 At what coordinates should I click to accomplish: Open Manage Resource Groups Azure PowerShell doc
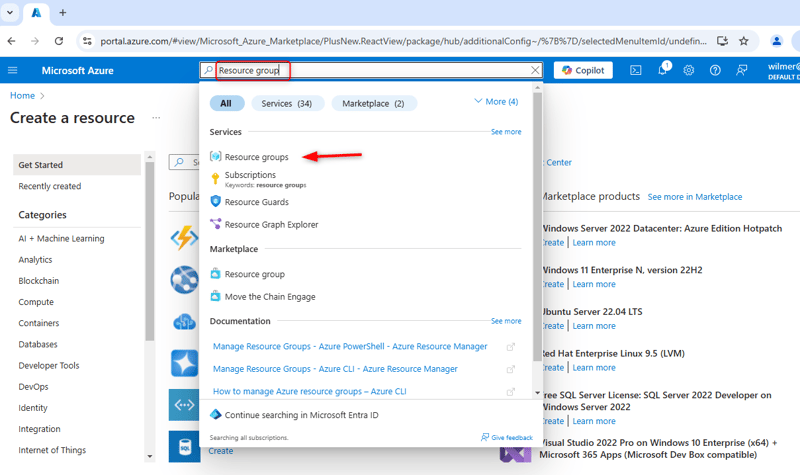point(350,346)
